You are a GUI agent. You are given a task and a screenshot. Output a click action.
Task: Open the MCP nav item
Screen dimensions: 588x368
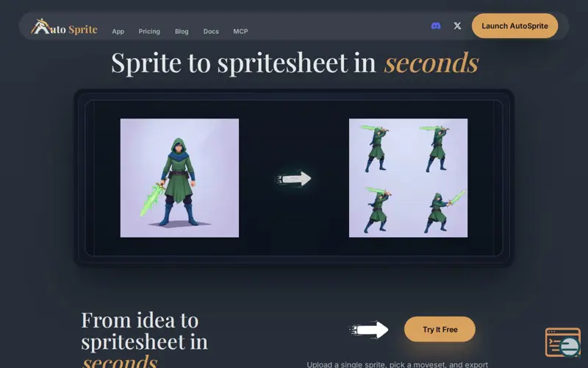click(x=240, y=32)
